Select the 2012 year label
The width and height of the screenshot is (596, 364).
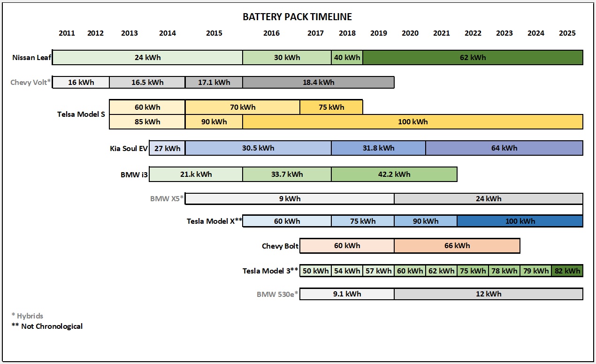point(96,33)
